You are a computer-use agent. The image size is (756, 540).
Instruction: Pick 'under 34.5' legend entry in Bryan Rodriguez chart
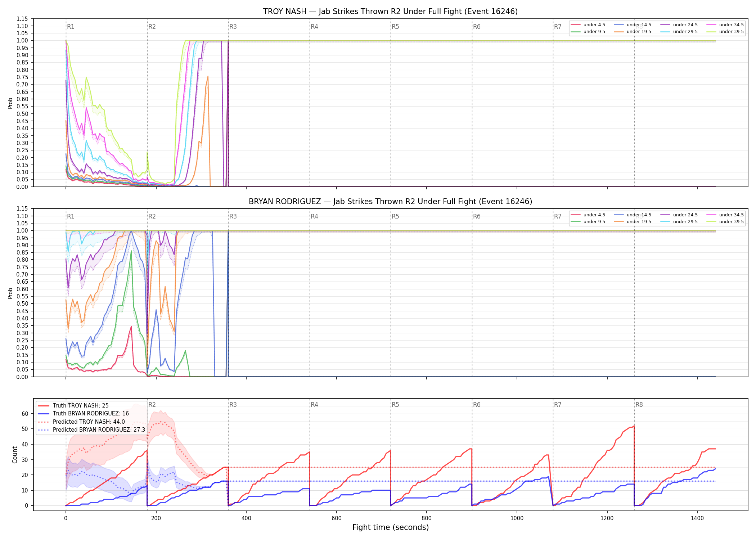725,215
